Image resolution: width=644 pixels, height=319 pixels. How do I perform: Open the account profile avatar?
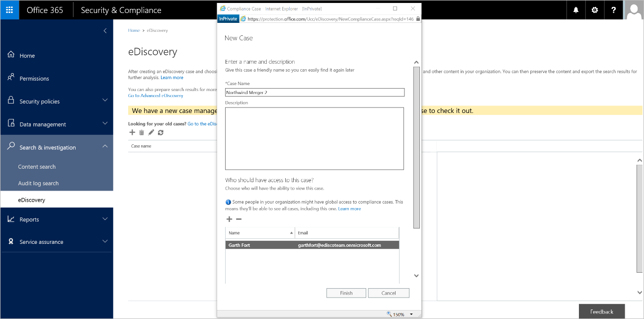coord(634,9)
